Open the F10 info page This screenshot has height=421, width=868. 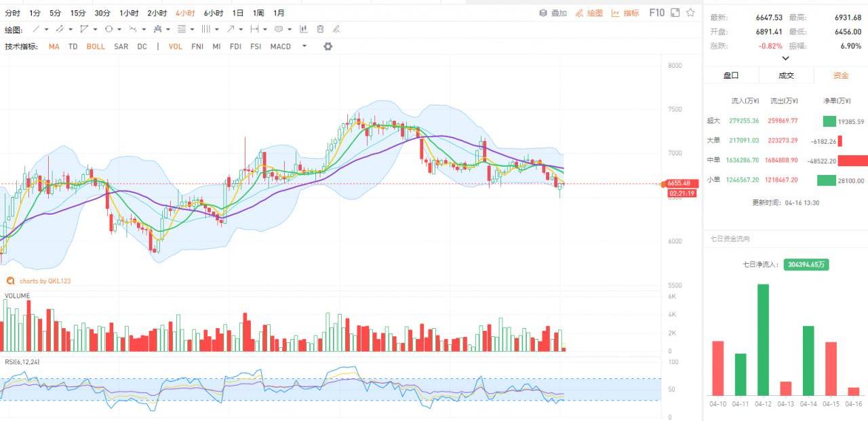pos(656,13)
